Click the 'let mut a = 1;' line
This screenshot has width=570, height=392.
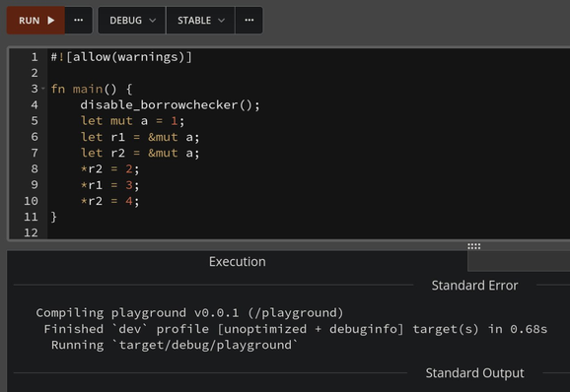[x=132, y=121]
